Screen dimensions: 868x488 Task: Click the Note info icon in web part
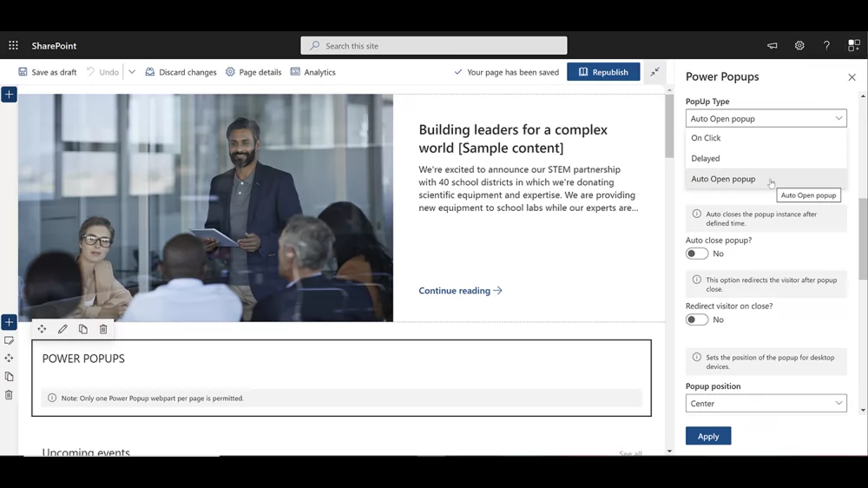pyautogui.click(x=52, y=398)
